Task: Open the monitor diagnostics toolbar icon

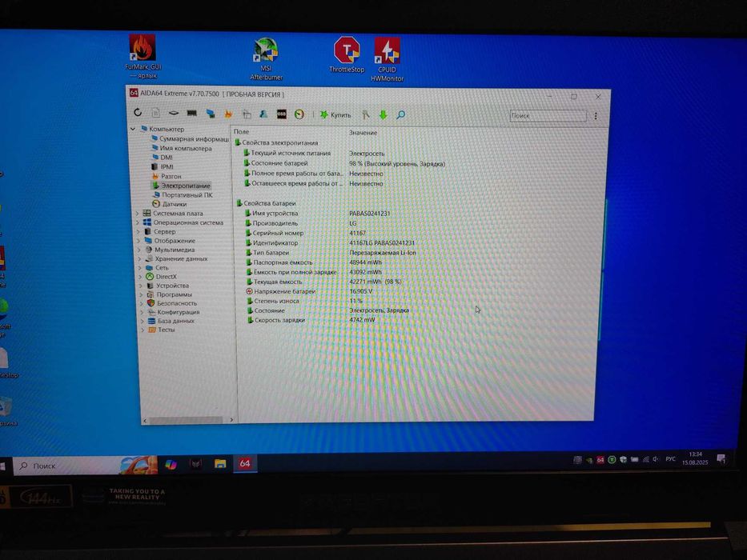Action: [210, 114]
